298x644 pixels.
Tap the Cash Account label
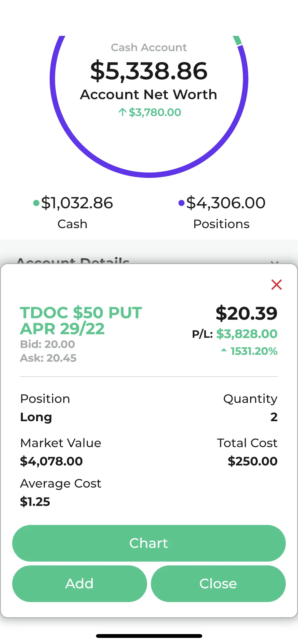(x=149, y=48)
